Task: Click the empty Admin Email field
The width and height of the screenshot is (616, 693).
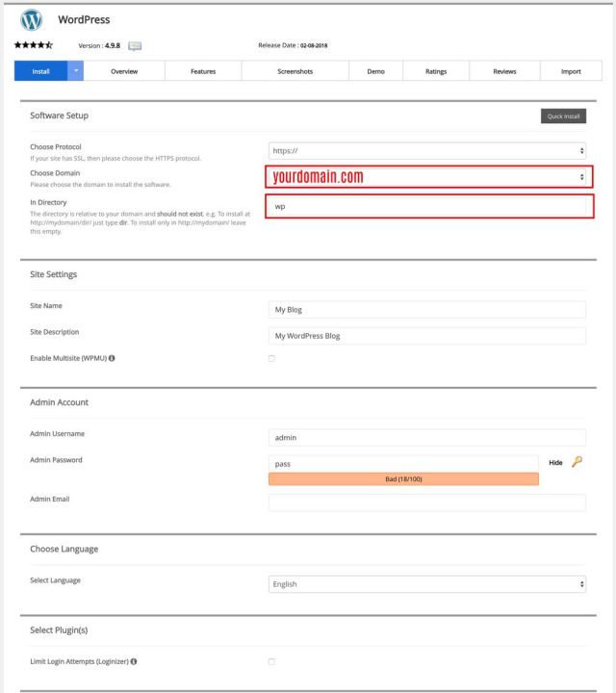Action: 427,502
